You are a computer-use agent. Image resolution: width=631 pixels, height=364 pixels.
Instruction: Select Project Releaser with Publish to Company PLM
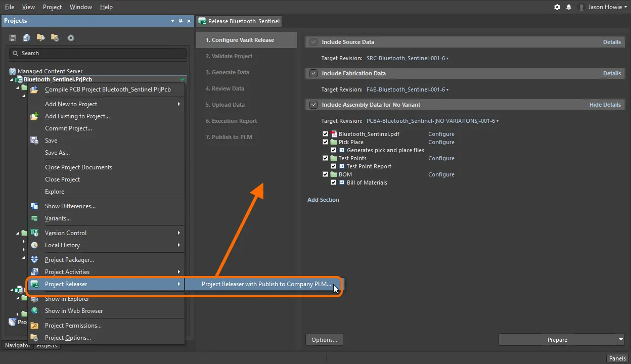tap(266, 284)
